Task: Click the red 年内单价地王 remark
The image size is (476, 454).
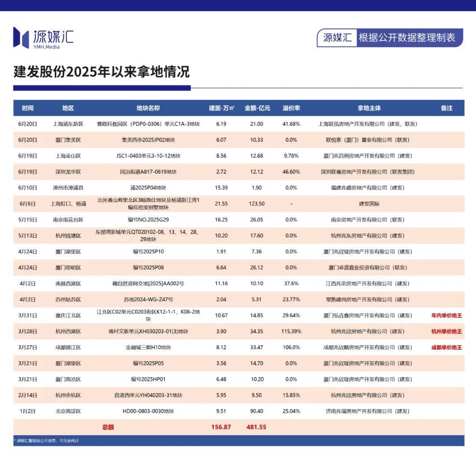Action: pos(446,315)
